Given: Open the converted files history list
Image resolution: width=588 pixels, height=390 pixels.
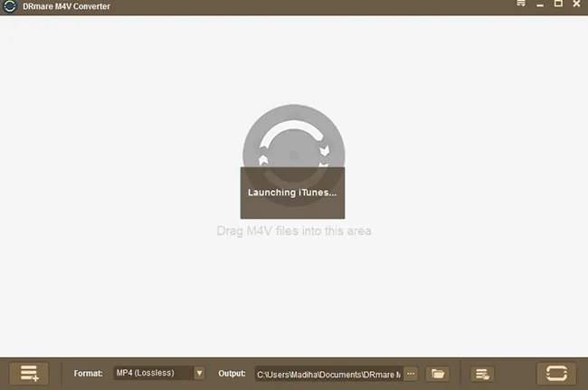Looking at the screenshot, I should click(x=484, y=373).
